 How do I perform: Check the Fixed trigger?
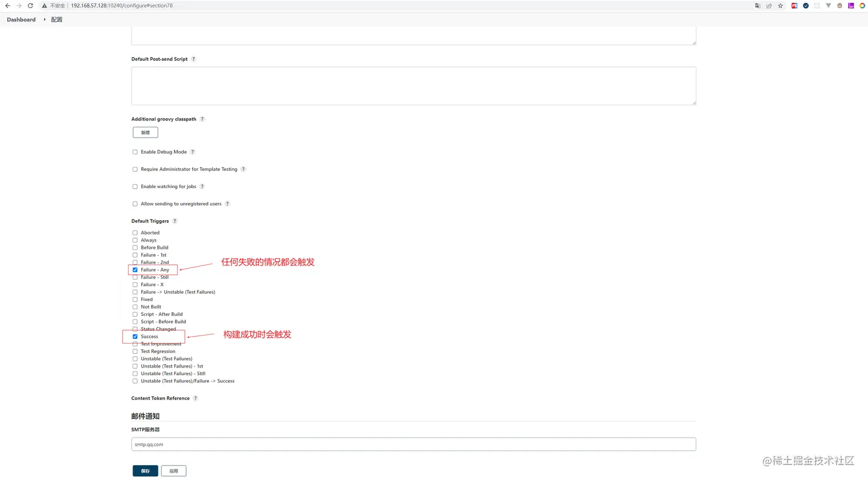135,299
